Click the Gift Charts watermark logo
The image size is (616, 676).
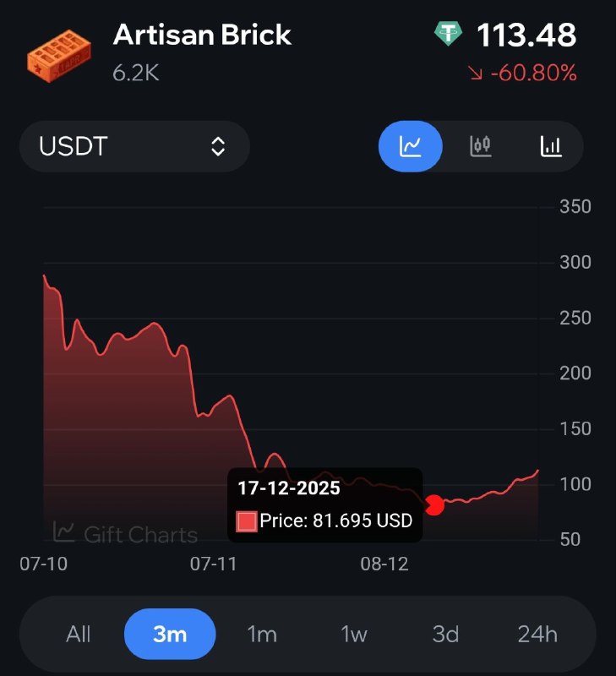[125, 532]
